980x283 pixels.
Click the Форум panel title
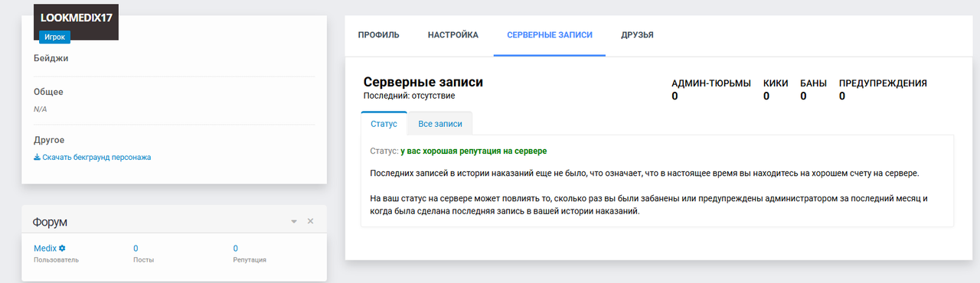[51, 222]
